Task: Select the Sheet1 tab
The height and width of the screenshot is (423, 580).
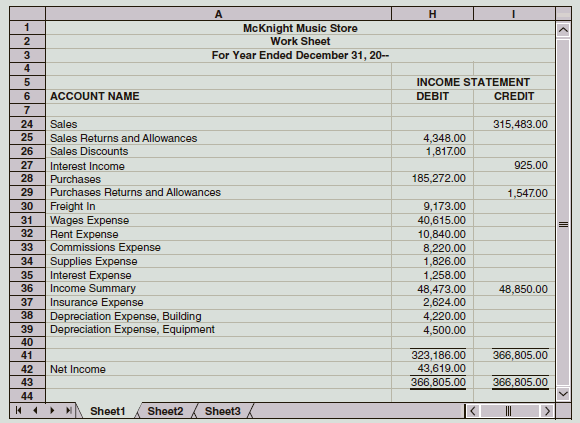Action: click(108, 411)
